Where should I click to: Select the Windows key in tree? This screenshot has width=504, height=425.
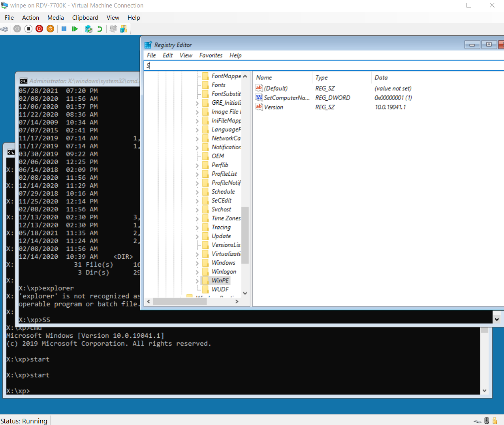(x=224, y=263)
